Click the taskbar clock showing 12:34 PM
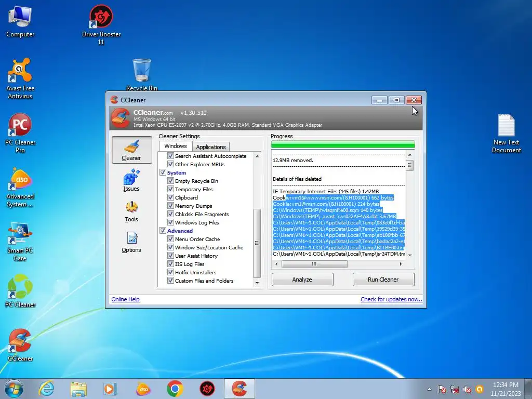Image resolution: width=532 pixels, height=399 pixels. (x=506, y=389)
